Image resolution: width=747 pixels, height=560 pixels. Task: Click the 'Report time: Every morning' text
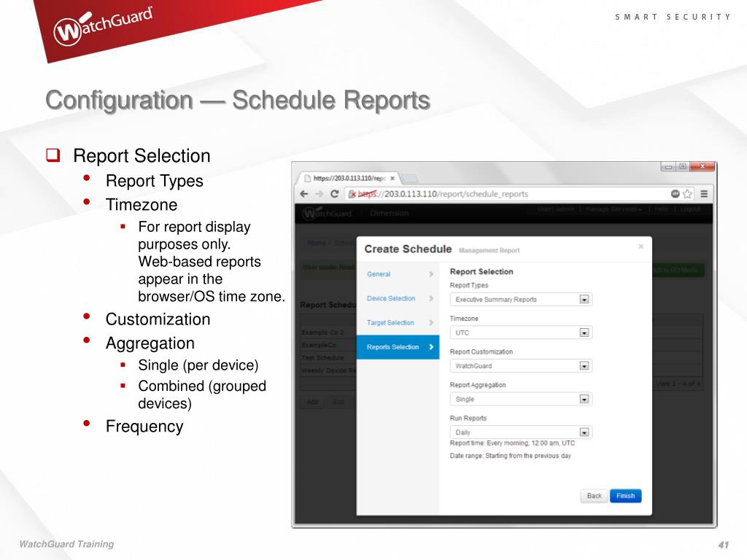512,443
